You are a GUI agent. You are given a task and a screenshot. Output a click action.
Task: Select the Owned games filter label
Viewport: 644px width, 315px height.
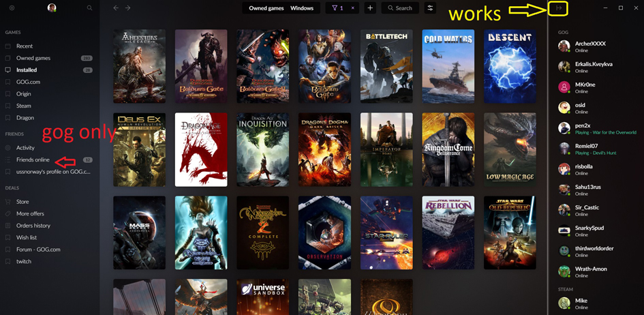click(266, 8)
